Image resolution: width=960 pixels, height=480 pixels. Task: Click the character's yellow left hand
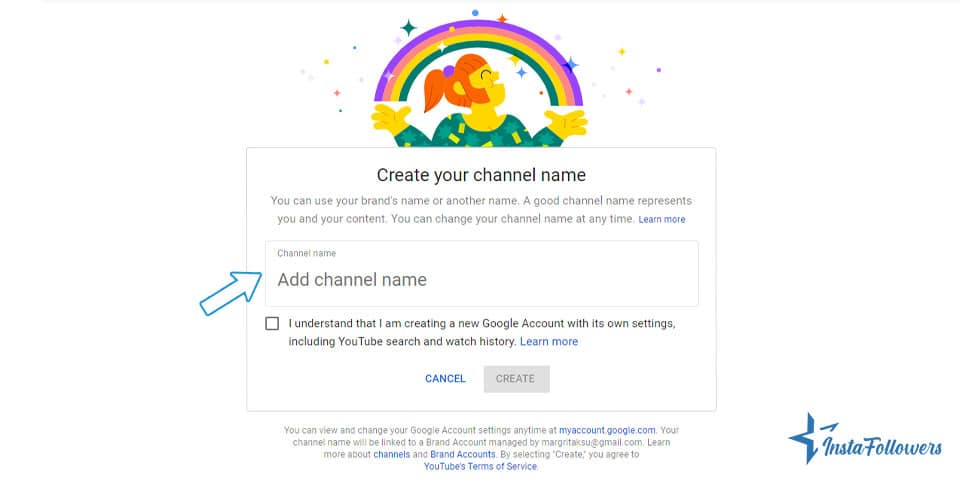391,122
